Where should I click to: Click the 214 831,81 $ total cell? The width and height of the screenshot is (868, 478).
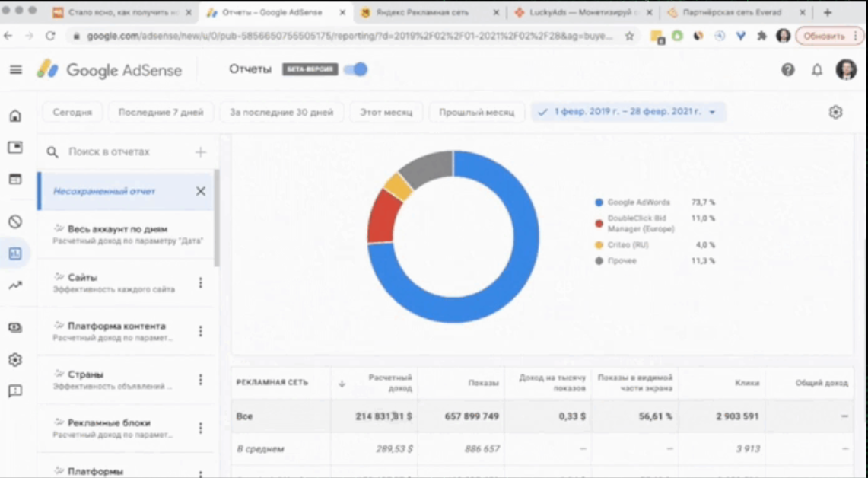383,416
